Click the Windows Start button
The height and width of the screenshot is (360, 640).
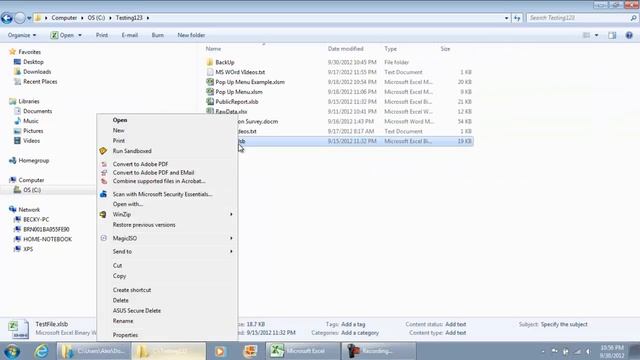pyautogui.click(x=12, y=351)
